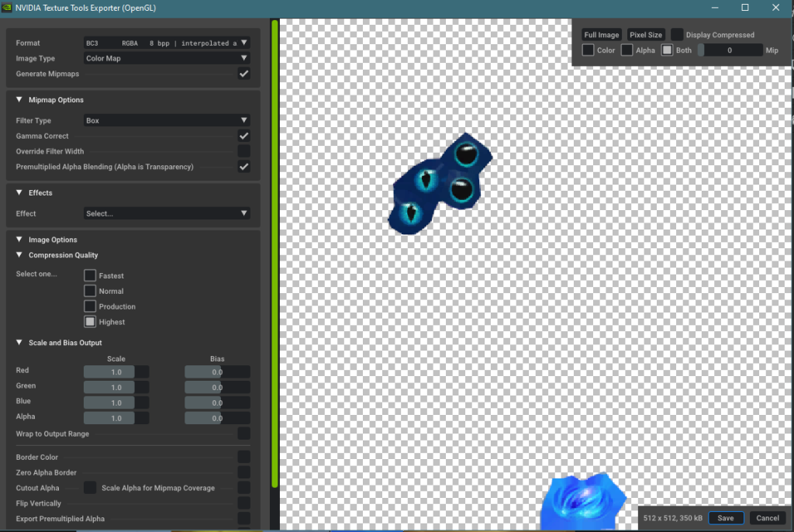Image resolution: width=794 pixels, height=532 pixels.
Task: Click the Full Image button
Action: [601, 34]
